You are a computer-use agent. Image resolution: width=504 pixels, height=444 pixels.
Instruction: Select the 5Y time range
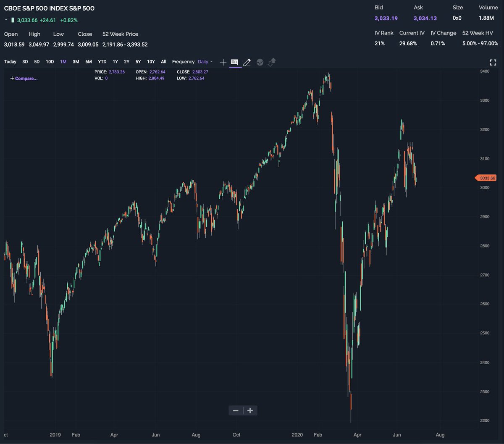click(138, 62)
